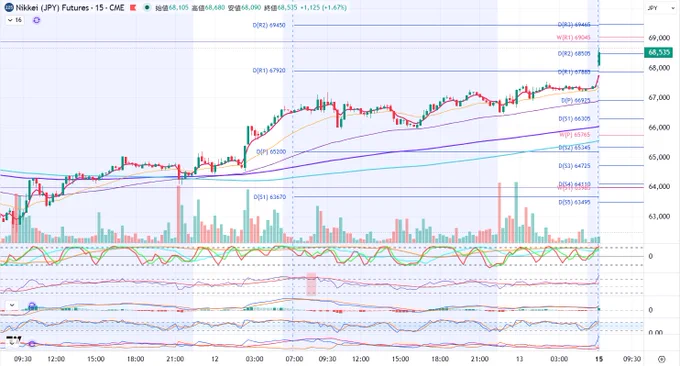Click the D(R2) 68505 pivot label
Screen dimensions: 680x366
[x=574, y=54]
